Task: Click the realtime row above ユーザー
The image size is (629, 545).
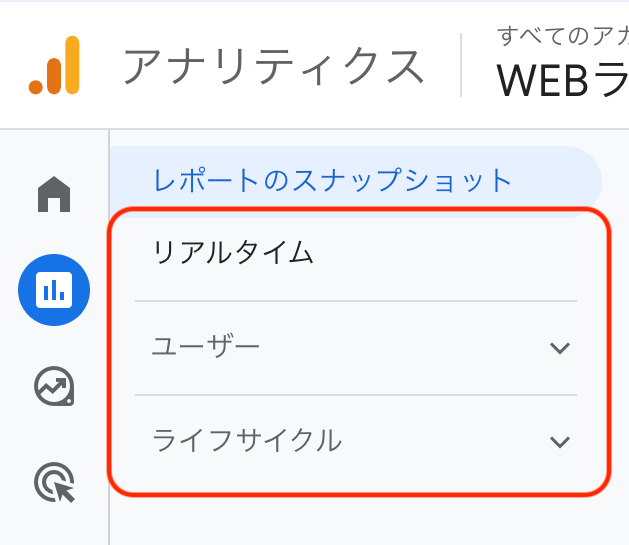Action: [x=355, y=253]
